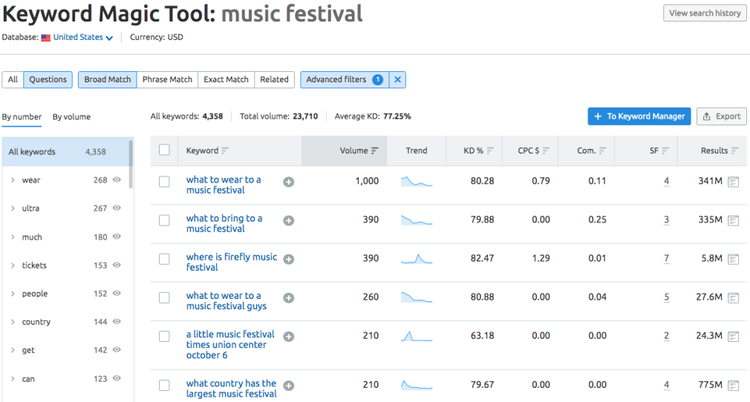Toggle eye icon for 'wear' group

click(x=116, y=180)
